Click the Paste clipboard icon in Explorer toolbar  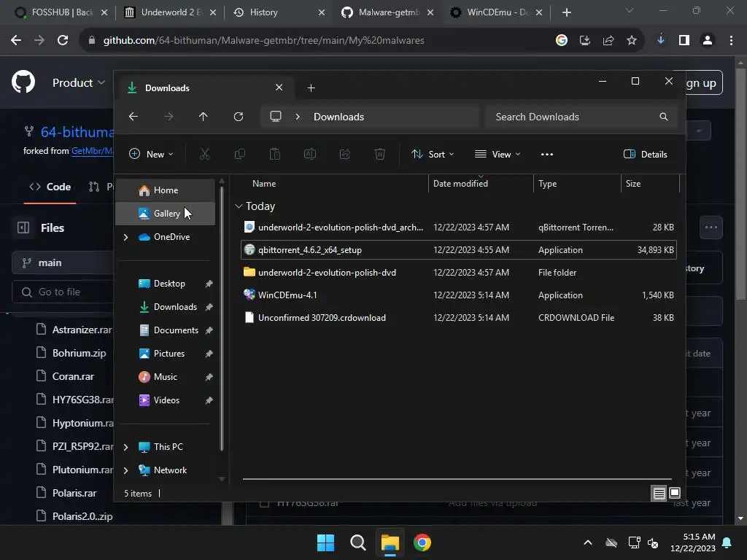coord(275,154)
